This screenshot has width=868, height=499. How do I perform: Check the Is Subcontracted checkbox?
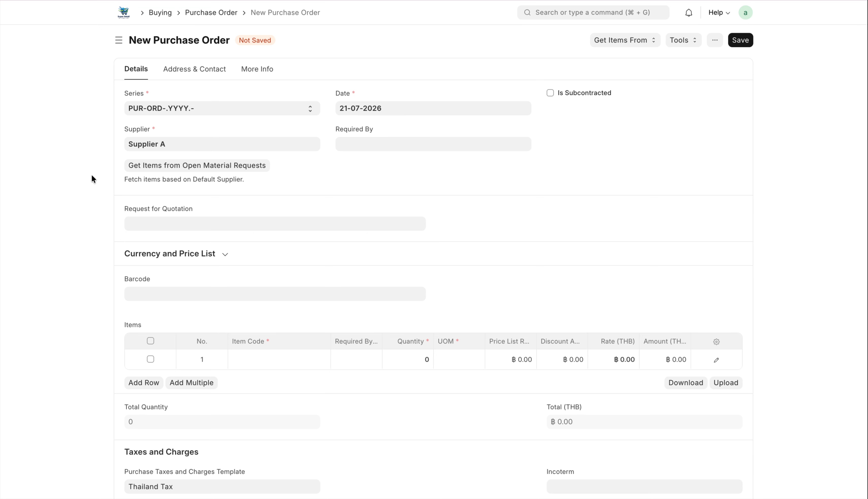550,93
